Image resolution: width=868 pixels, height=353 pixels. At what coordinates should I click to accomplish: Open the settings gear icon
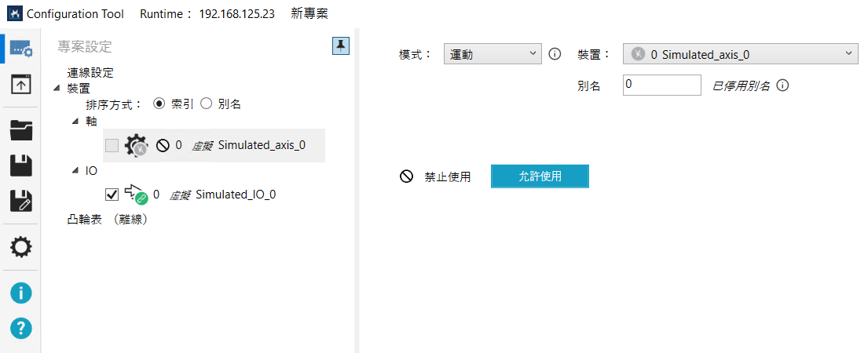tap(20, 248)
